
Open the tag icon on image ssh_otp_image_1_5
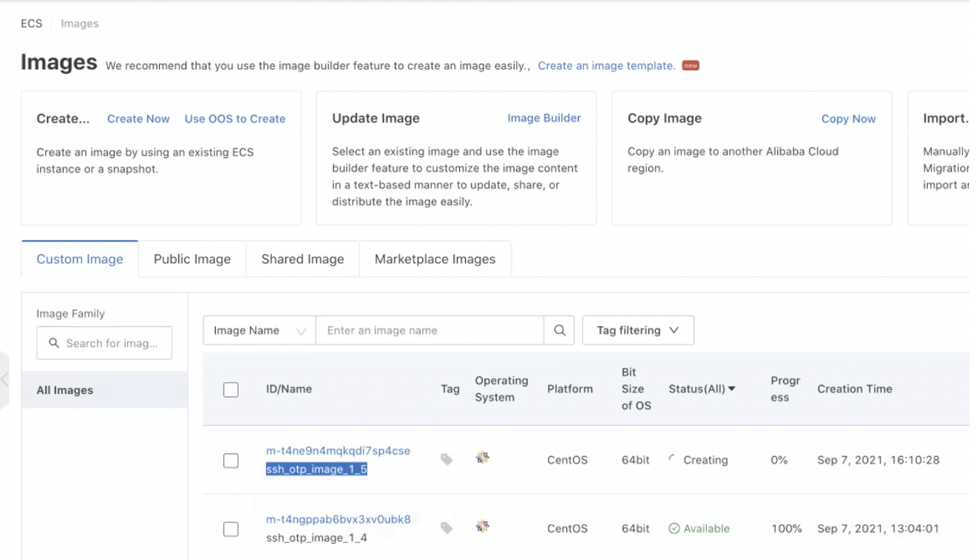(447, 458)
